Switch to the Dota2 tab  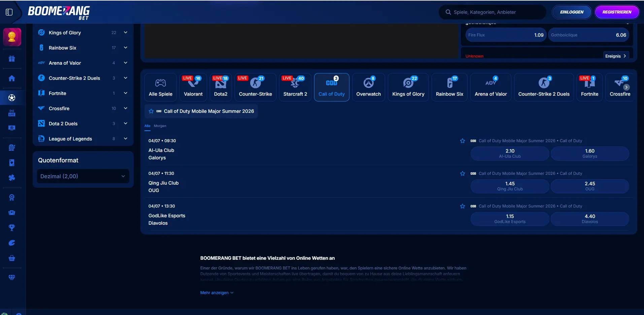221,87
